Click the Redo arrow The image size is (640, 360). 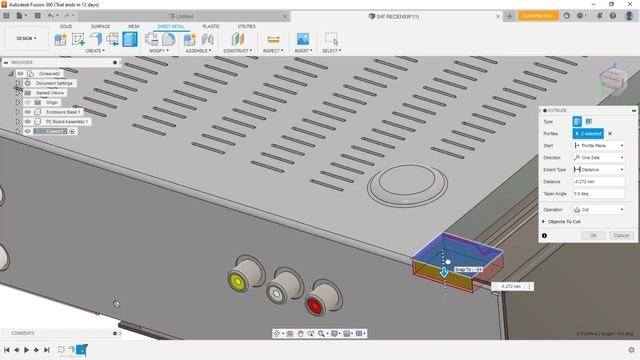(67, 16)
